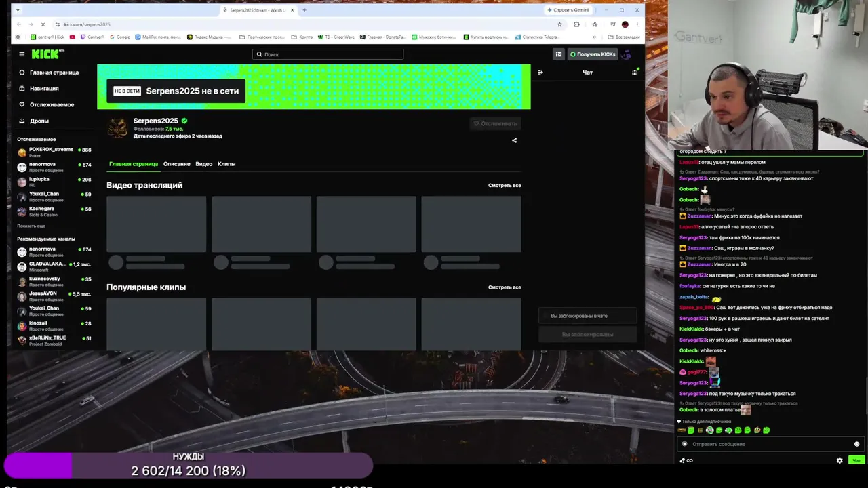Viewport: 868px width, 488px height.
Task: Open lupiupka channel in followed list
Action: [x=54, y=182]
